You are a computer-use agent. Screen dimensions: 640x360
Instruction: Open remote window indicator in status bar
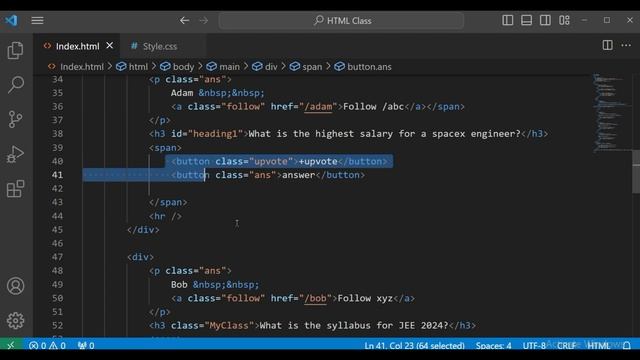(11, 345)
